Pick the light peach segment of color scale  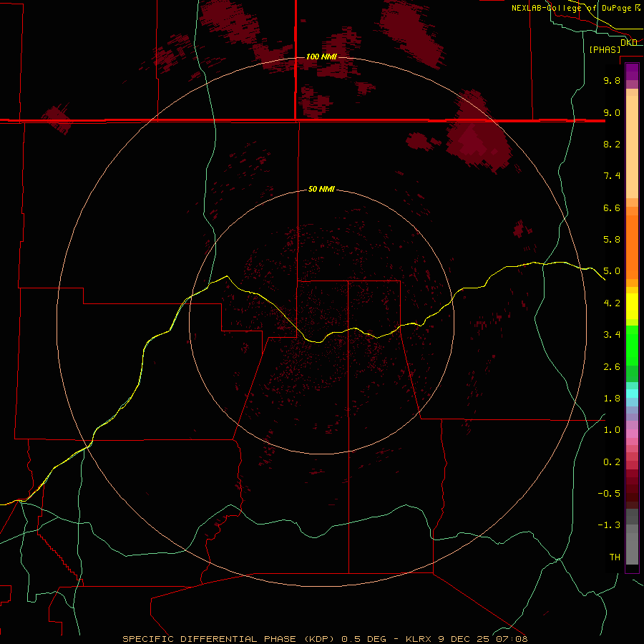[x=632, y=147]
